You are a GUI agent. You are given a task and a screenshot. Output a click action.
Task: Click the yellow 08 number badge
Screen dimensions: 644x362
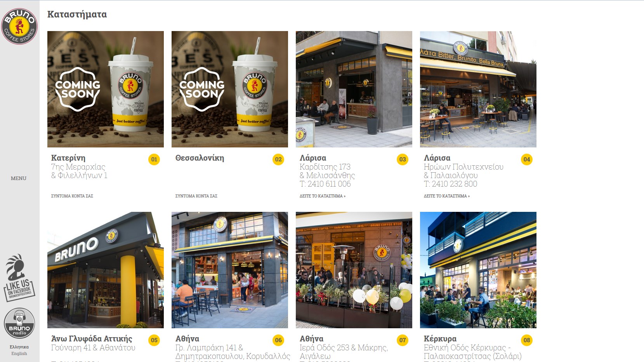527,340
